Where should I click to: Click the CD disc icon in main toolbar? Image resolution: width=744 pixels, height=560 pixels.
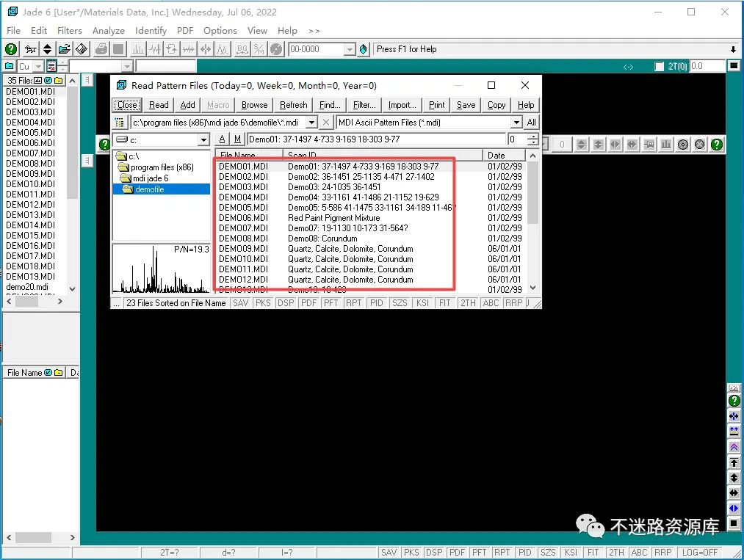276,49
